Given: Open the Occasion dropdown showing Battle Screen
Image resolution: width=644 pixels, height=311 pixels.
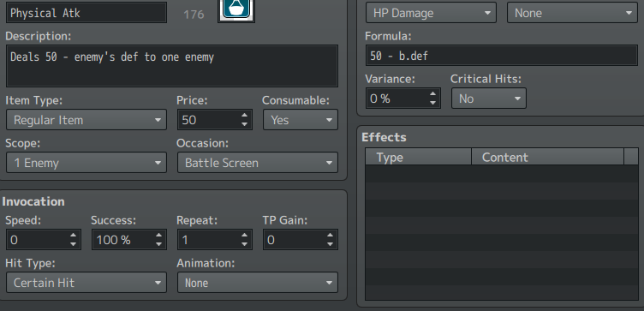Looking at the screenshot, I should click(x=258, y=163).
